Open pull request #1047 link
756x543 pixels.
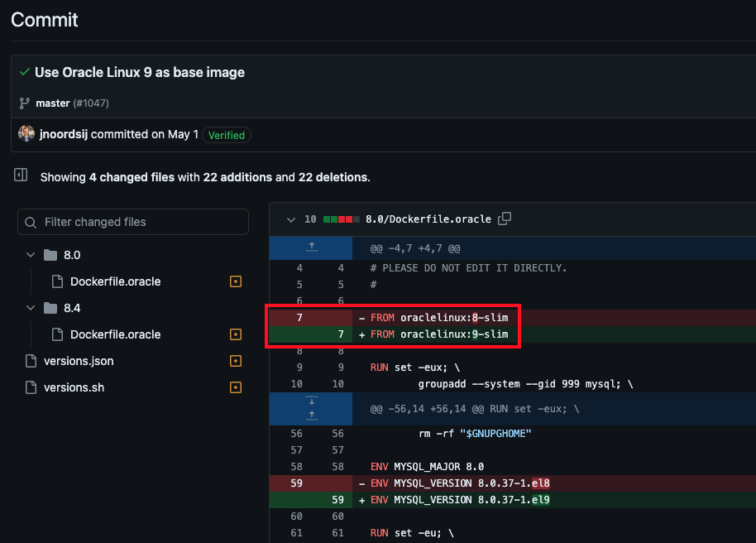[x=91, y=103]
